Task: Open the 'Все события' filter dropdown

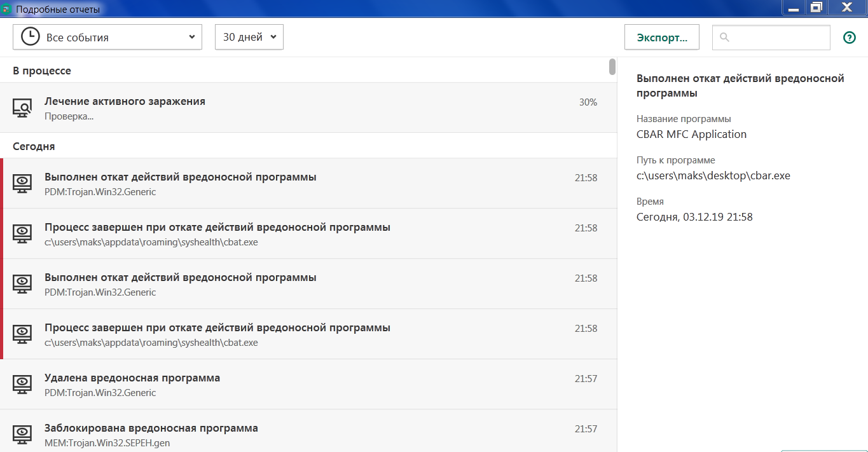Action: click(x=107, y=37)
